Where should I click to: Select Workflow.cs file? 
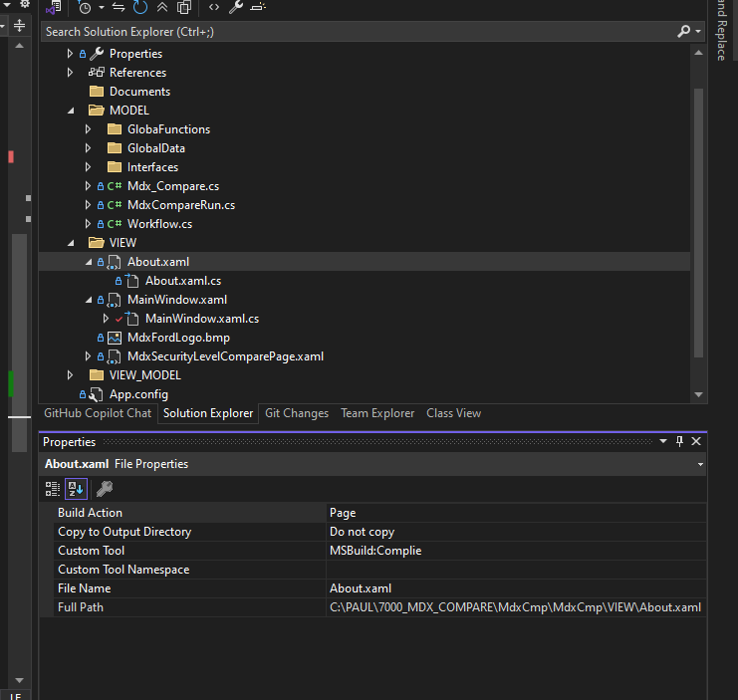click(x=159, y=224)
